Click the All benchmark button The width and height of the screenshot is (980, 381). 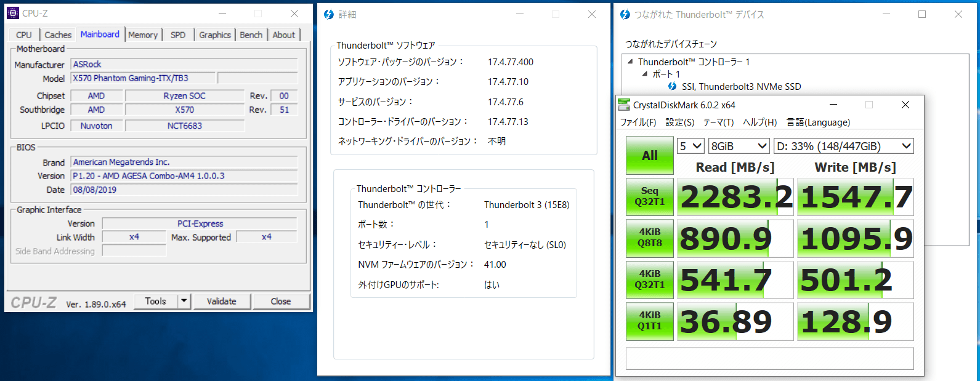[650, 155]
